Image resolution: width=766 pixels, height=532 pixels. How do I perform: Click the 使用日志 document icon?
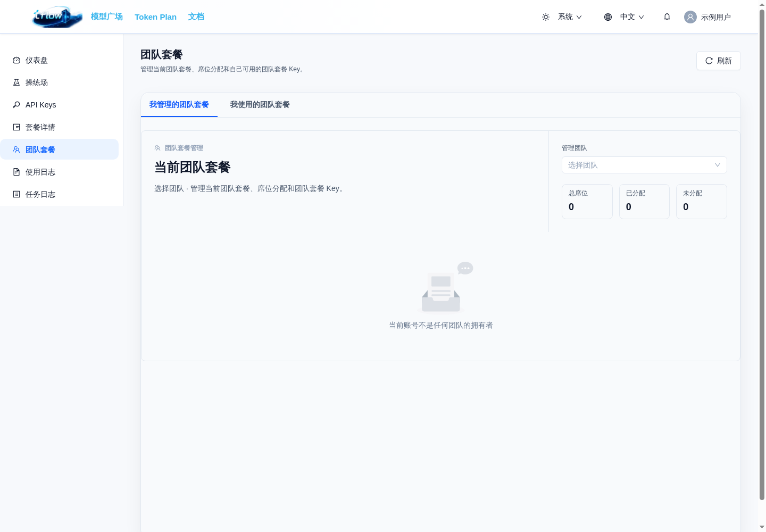click(16, 172)
